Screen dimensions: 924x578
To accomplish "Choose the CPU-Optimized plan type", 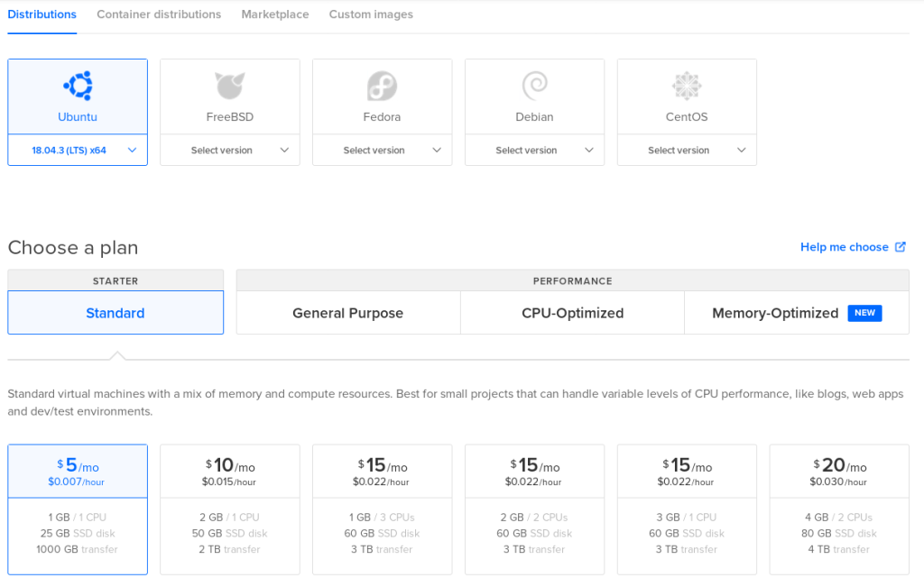I will tap(572, 313).
